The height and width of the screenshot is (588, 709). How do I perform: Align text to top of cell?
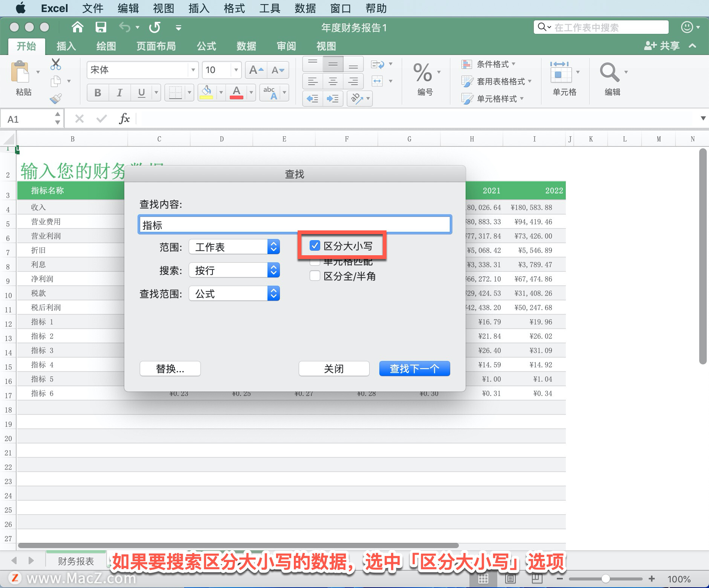(313, 64)
